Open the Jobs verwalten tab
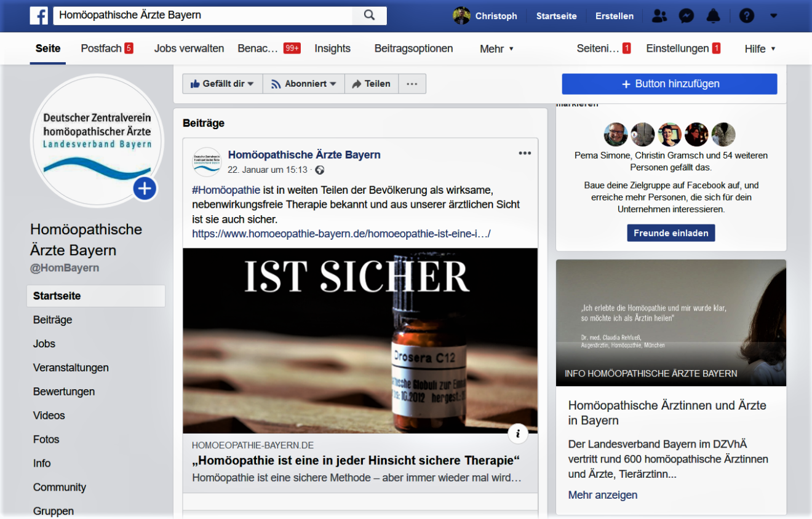812x519 pixels. pos(189,49)
